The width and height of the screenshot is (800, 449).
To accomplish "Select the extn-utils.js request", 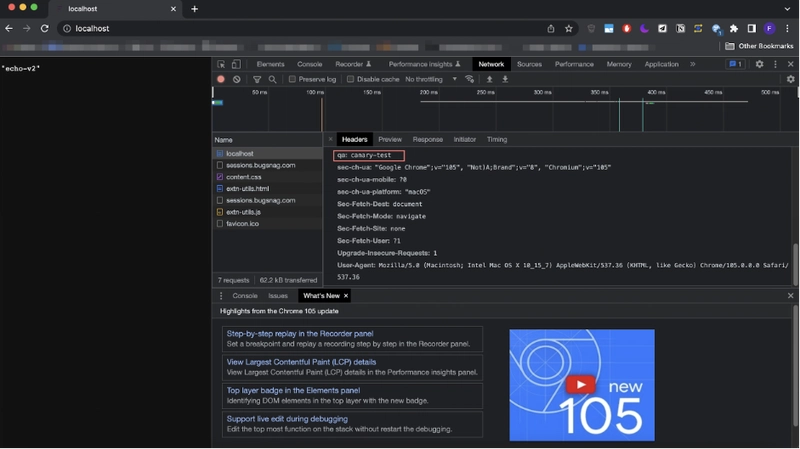I will coord(267,212).
